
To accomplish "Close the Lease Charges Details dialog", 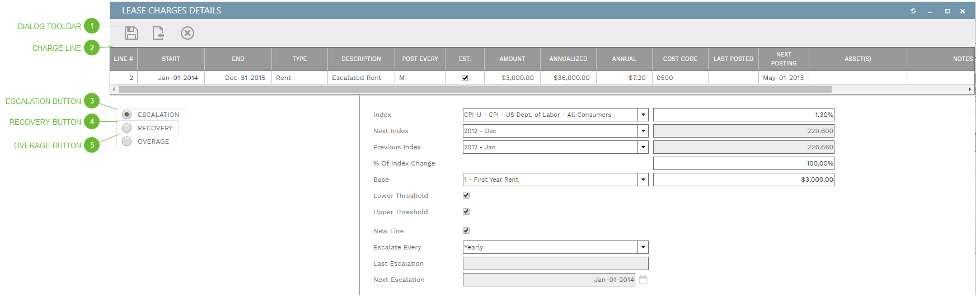I will click(x=963, y=11).
